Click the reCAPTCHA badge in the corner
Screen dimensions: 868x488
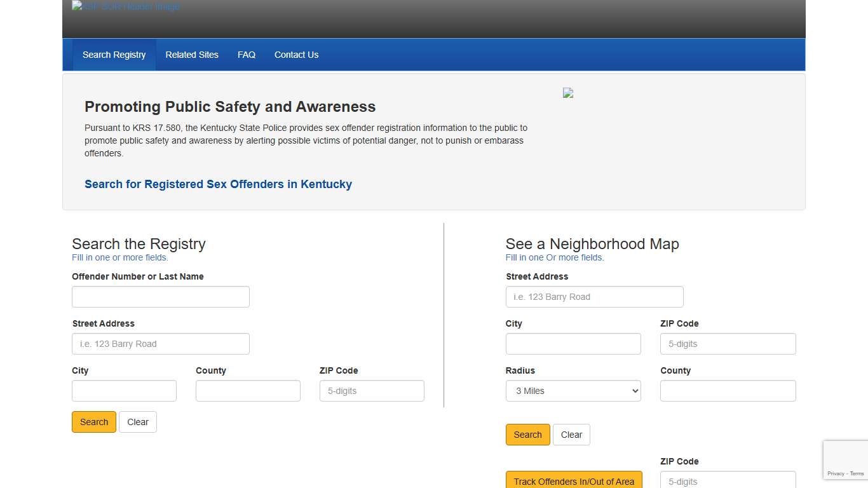846,459
